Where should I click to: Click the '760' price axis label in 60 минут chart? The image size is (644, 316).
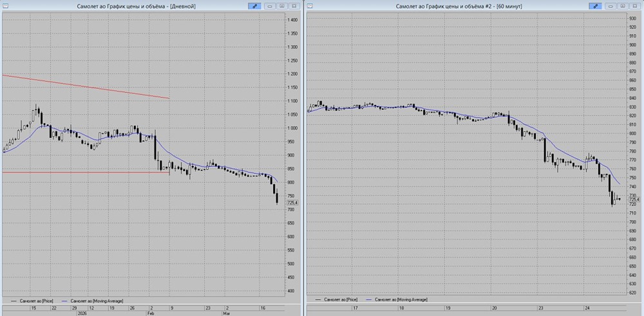click(x=632, y=169)
